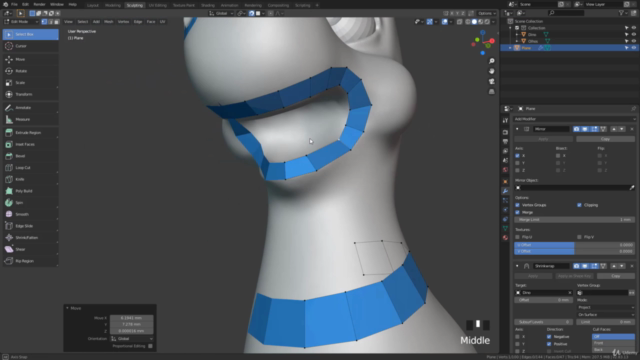The height and width of the screenshot is (360, 640).
Task: Click the U Offset slider
Action: (x=574, y=245)
